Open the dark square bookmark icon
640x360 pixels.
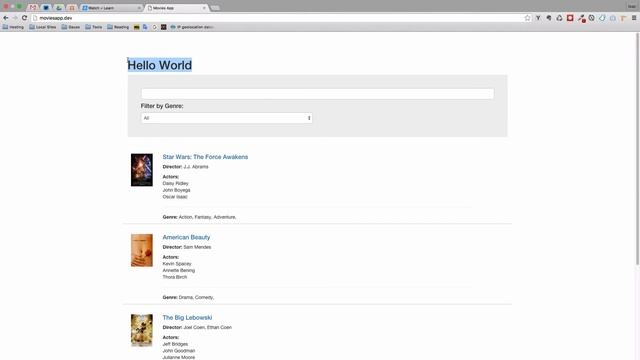pos(164,27)
